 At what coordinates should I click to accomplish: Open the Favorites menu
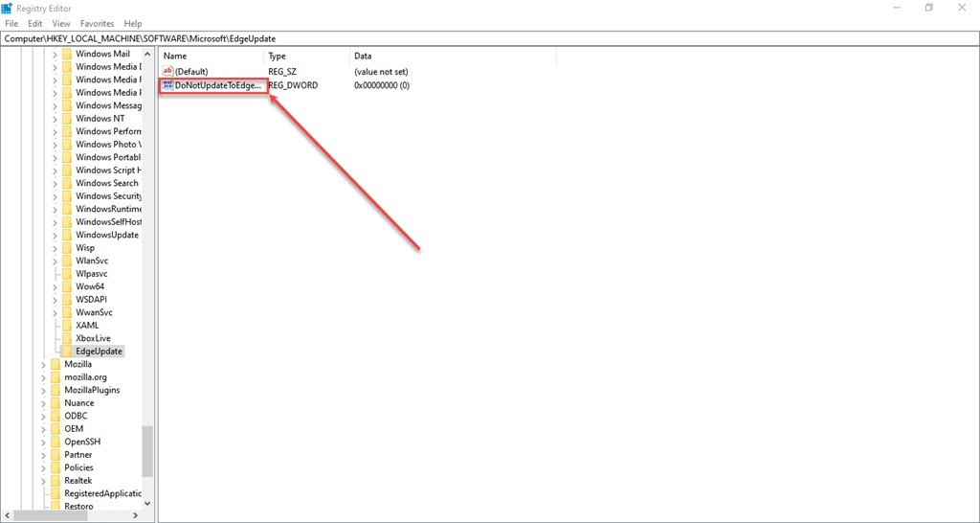coord(97,24)
